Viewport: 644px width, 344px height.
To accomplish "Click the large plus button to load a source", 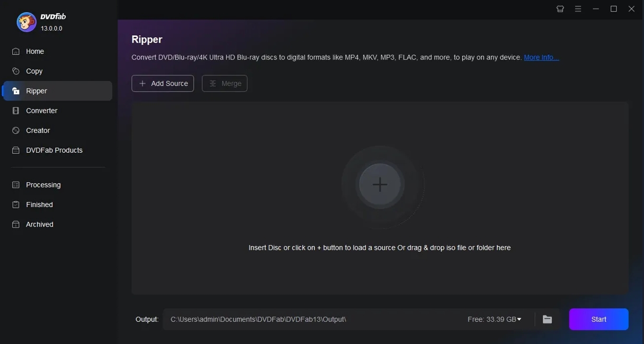I will pos(380,184).
